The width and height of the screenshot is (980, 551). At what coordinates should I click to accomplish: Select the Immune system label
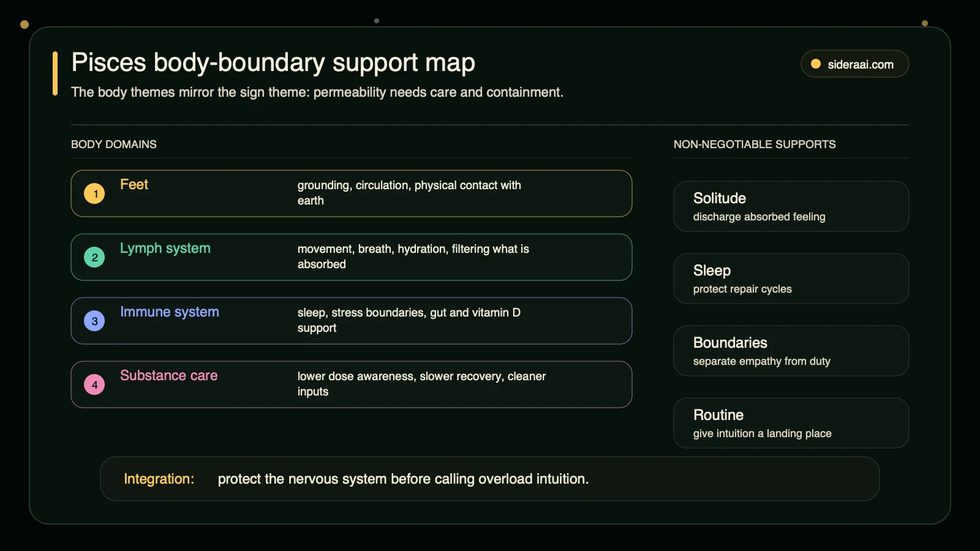point(170,312)
